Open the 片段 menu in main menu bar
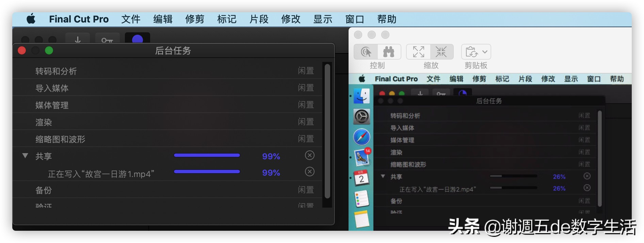Viewport: 644px width, 243px height. pyautogui.click(x=259, y=19)
